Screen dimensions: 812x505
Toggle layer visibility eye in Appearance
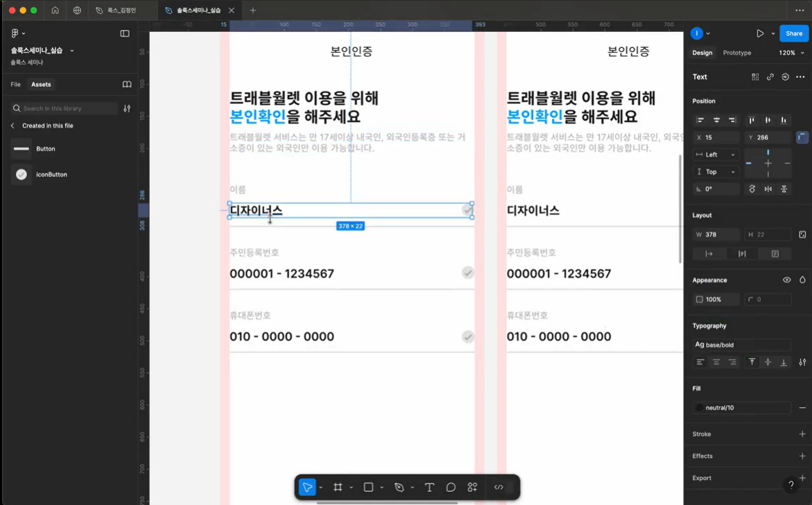tap(786, 280)
